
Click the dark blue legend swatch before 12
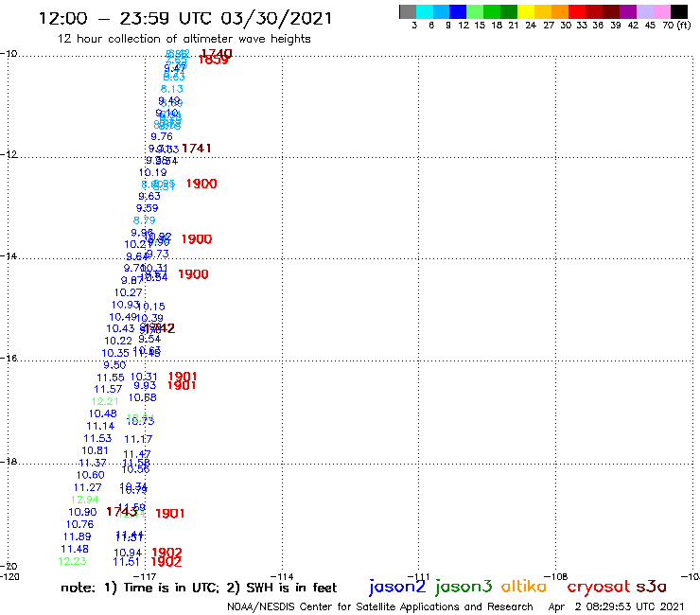pyautogui.click(x=458, y=12)
